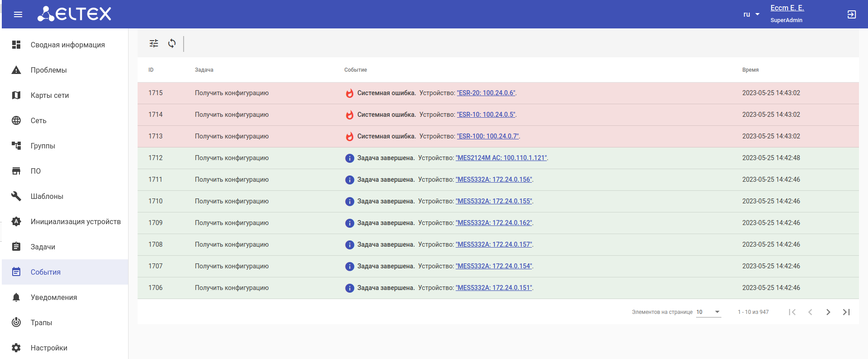
Task: Open the ru language dropdown
Action: click(751, 14)
